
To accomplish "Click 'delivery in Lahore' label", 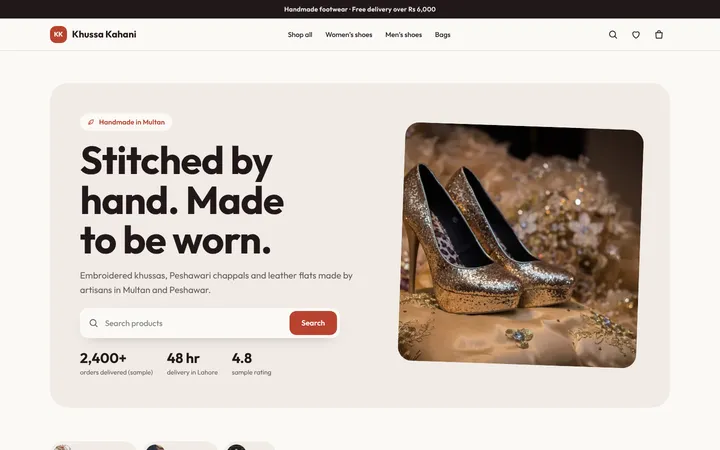I will click(x=192, y=372).
